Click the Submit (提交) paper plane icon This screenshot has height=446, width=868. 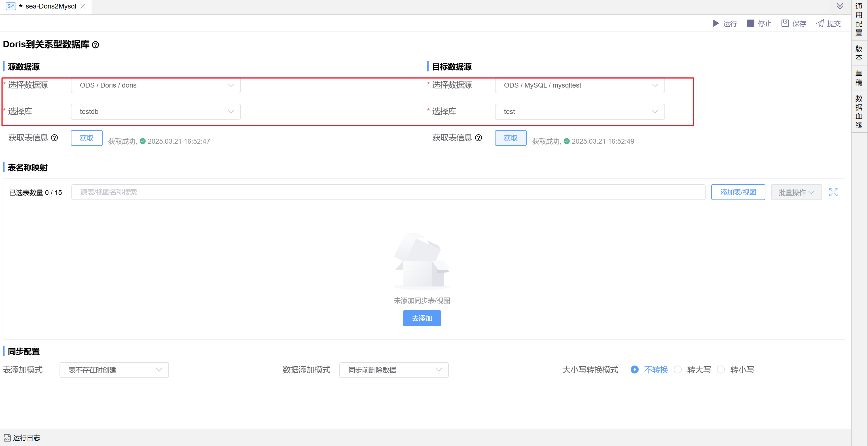point(820,23)
